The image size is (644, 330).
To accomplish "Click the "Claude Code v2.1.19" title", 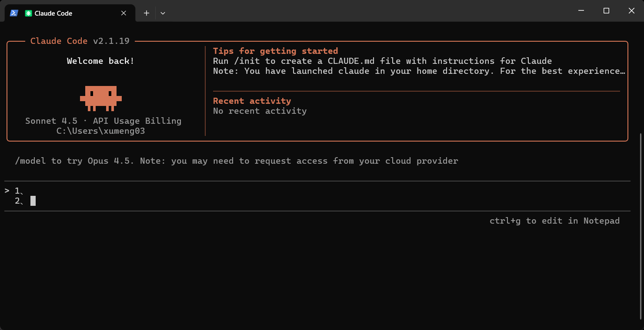I will coord(80,41).
